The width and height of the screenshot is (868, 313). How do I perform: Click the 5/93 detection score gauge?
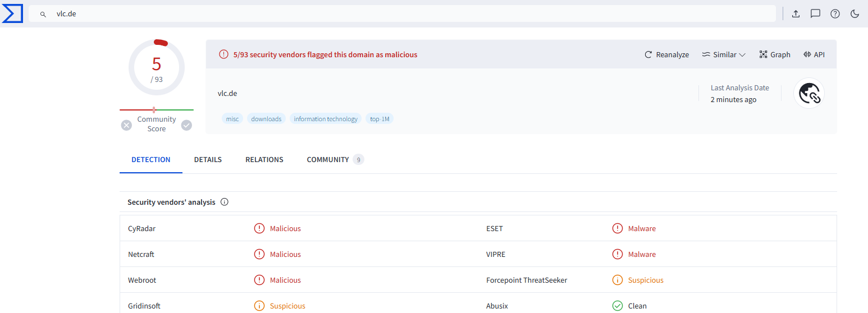157,68
